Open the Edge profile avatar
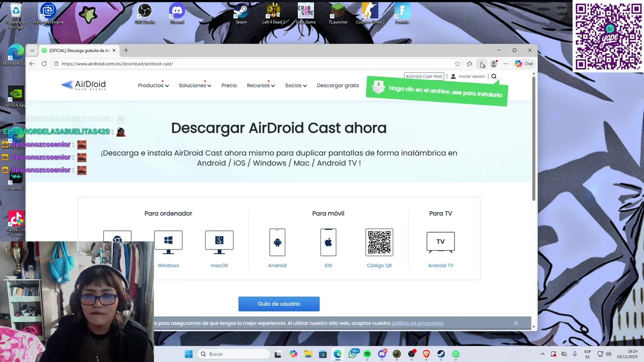This screenshot has width=644, height=362. (494, 64)
